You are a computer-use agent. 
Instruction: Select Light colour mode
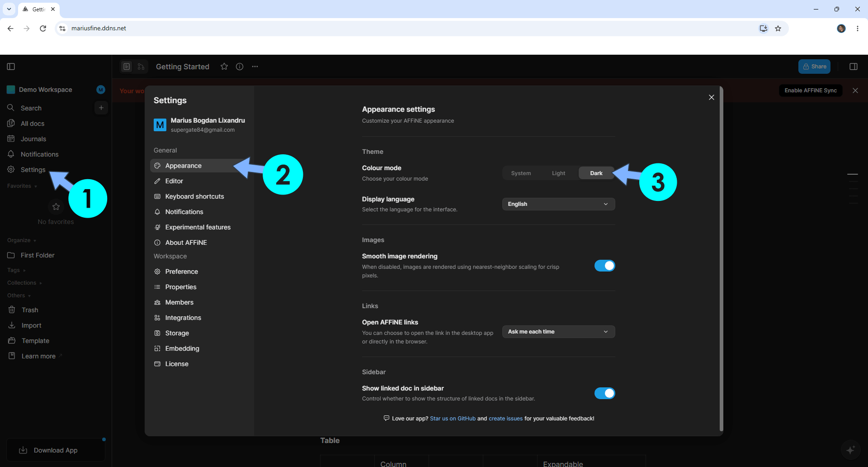coord(559,173)
